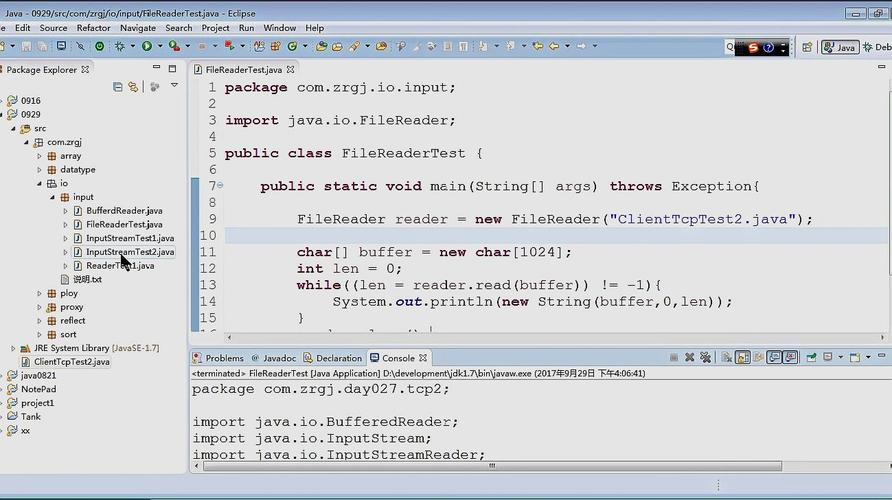The image size is (892, 500).
Task: Click the Run button in the toolbar
Action: tap(146, 46)
